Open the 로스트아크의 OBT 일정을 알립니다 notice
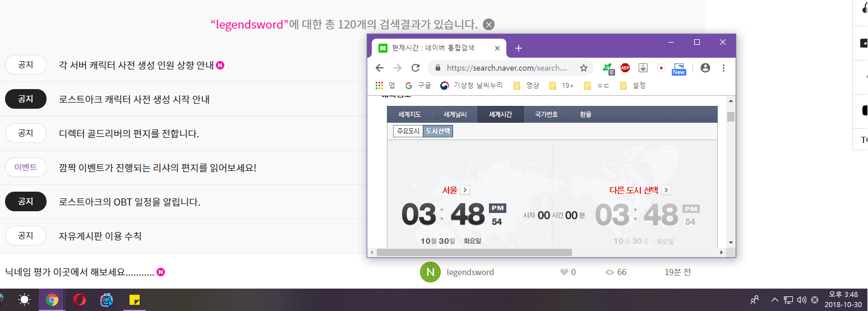 pyautogui.click(x=130, y=202)
